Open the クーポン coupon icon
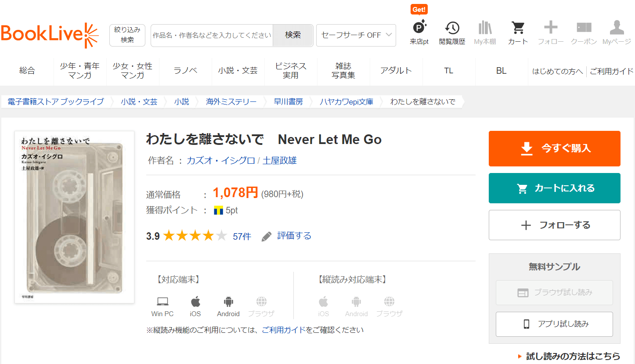 tap(584, 28)
